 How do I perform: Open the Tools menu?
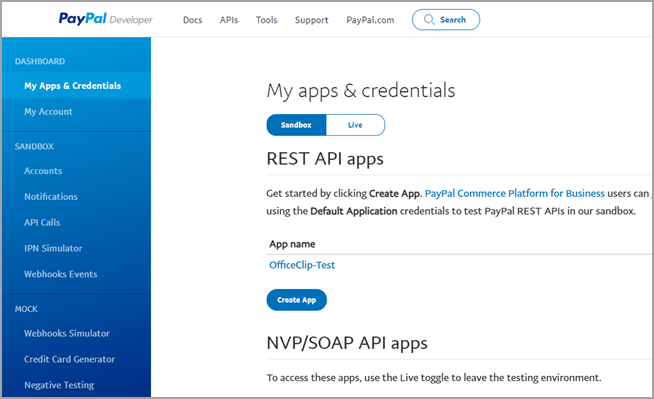267,20
